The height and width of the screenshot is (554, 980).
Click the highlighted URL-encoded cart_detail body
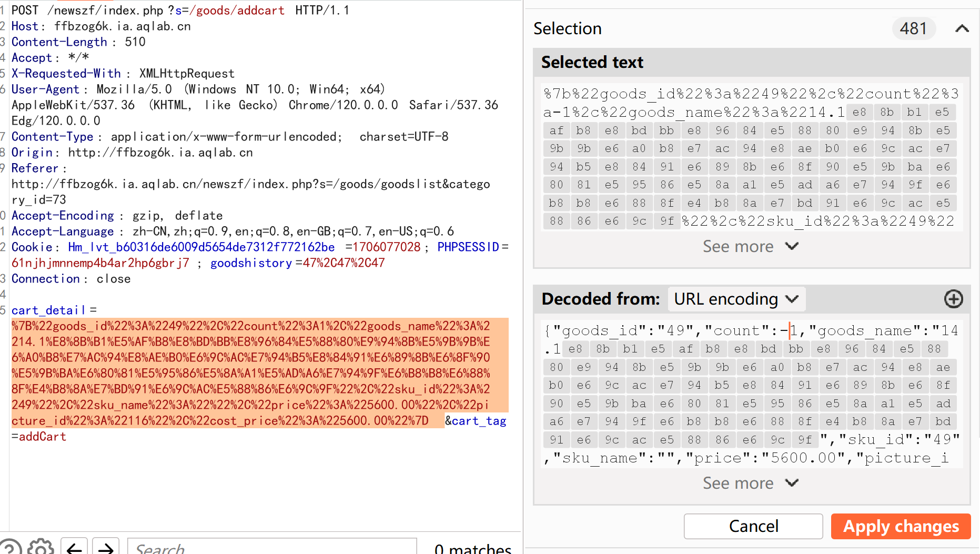[x=260, y=373]
